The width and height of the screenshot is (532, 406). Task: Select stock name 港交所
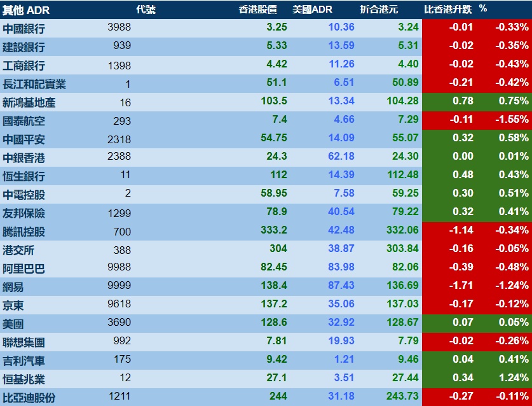point(18,250)
